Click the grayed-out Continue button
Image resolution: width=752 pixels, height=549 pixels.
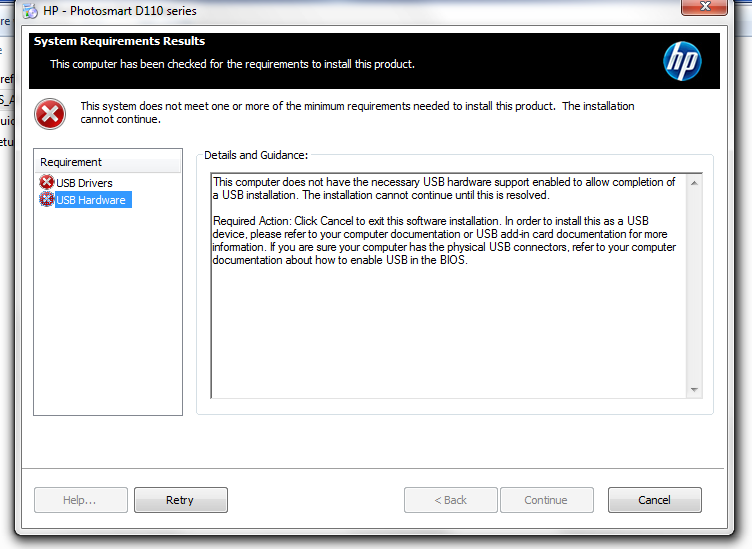[547, 500]
